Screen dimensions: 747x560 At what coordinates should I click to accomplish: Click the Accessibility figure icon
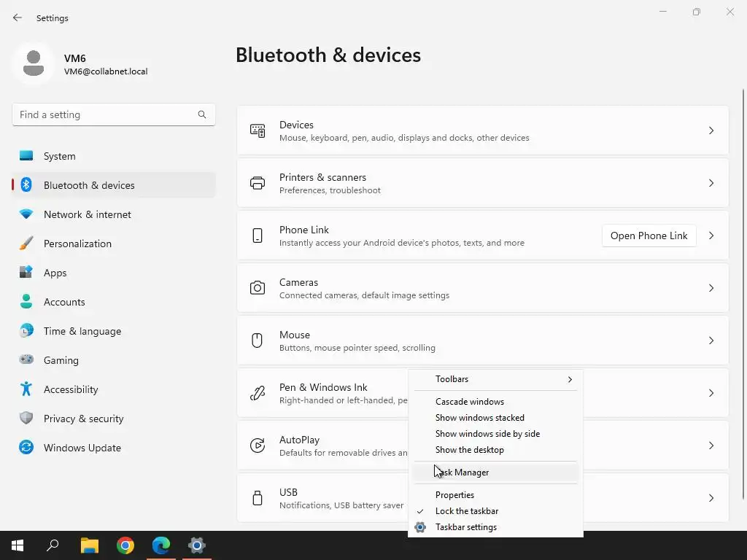pos(26,389)
